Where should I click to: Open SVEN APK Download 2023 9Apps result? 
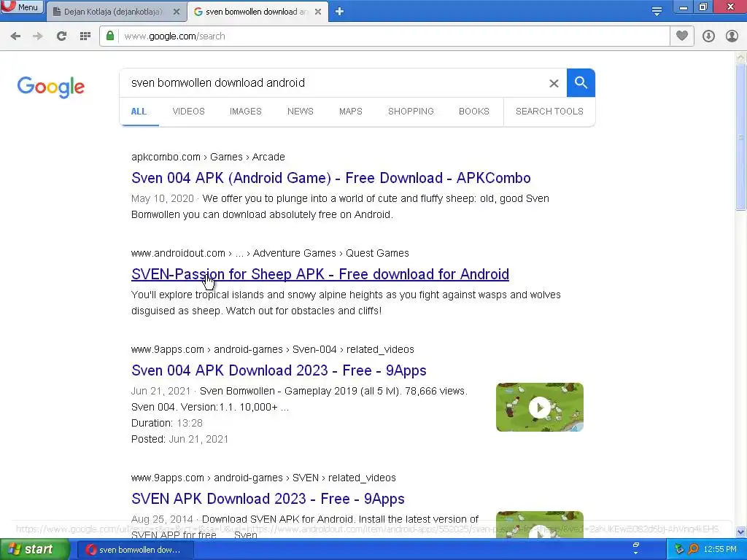(x=268, y=499)
